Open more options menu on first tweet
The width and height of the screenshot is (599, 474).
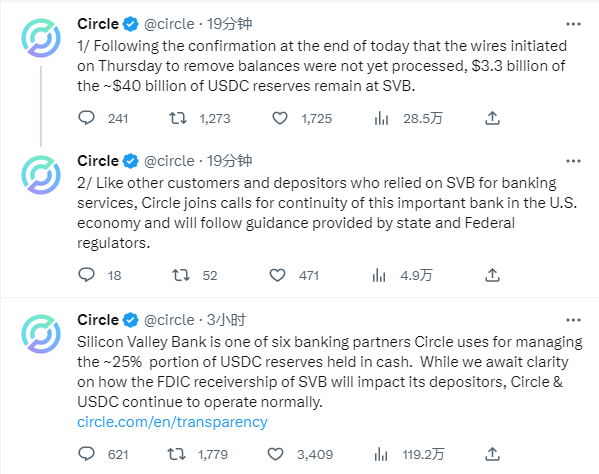pos(573,24)
